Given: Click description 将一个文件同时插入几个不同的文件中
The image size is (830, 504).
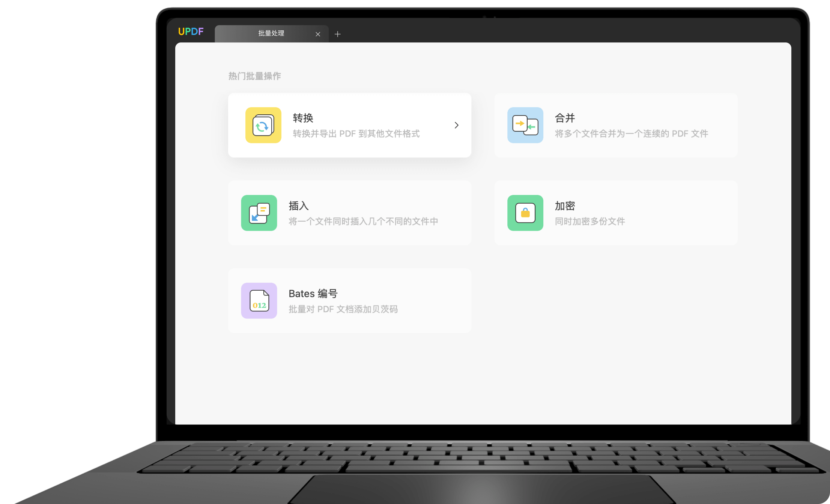Looking at the screenshot, I should 363,222.
